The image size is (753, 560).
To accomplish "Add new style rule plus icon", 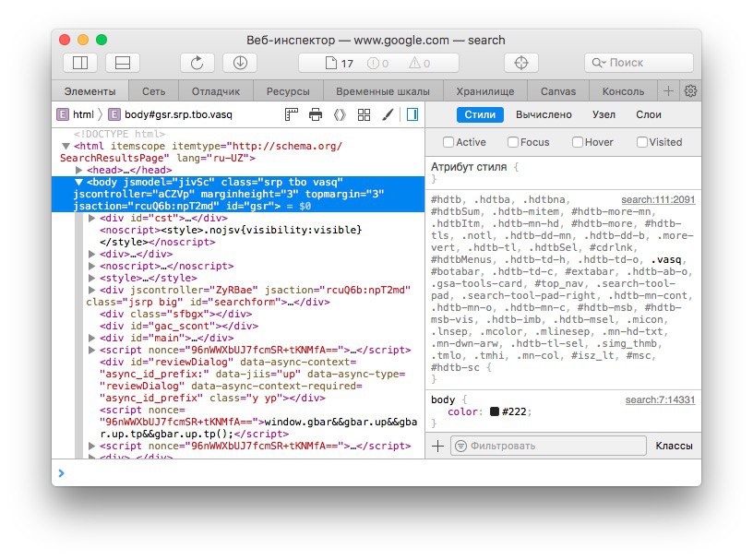I will [x=437, y=447].
